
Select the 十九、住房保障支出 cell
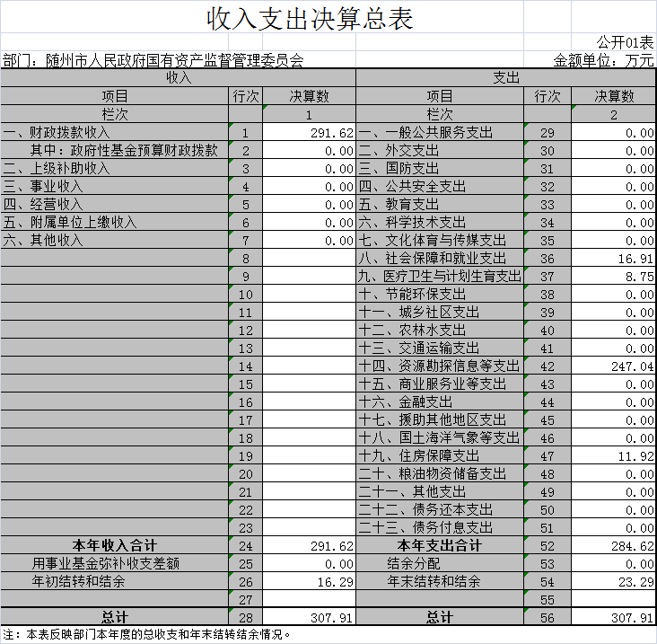pos(439,456)
